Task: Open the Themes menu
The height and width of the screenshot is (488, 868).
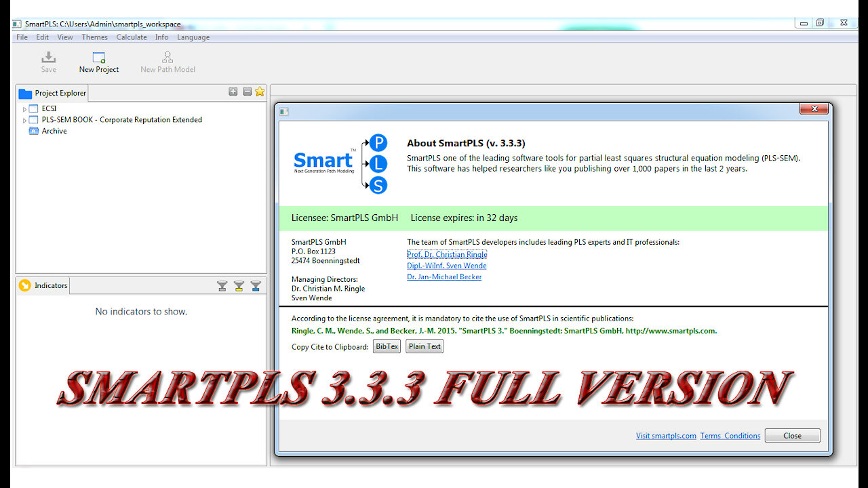Action: point(95,37)
